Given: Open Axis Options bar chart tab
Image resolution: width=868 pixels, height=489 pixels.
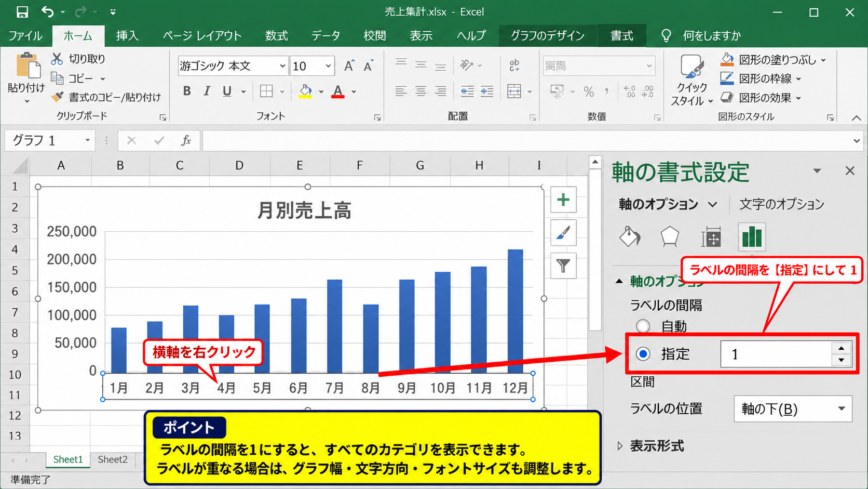Looking at the screenshot, I should coord(752,237).
